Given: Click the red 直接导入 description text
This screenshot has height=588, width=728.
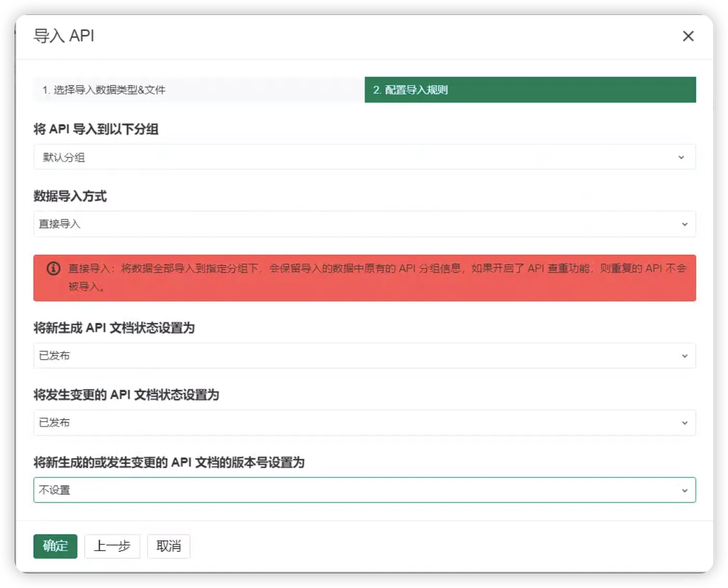Looking at the screenshot, I should point(378,277).
